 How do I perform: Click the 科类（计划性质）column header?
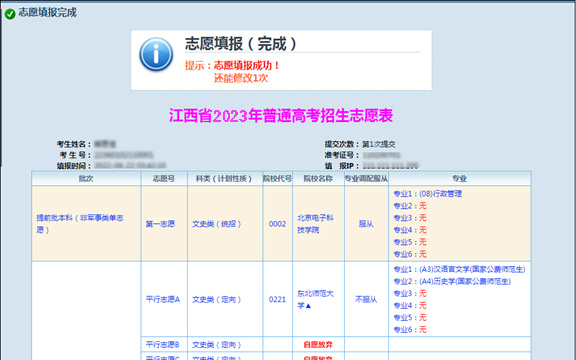(x=225, y=179)
